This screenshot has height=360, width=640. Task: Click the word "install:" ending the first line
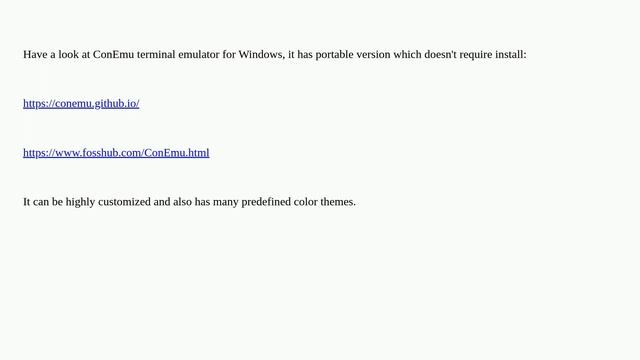[511, 54]
